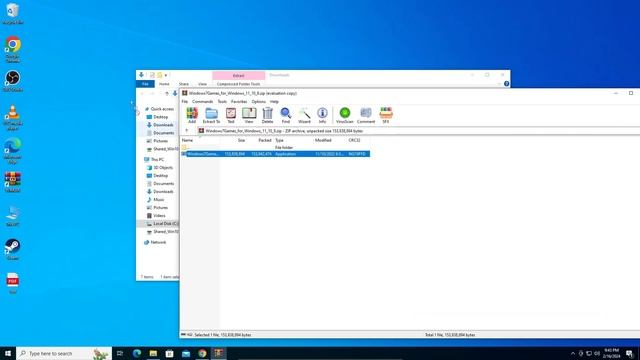
Task: Open the File menu in WinRAR
Action: tap(184, 102)
